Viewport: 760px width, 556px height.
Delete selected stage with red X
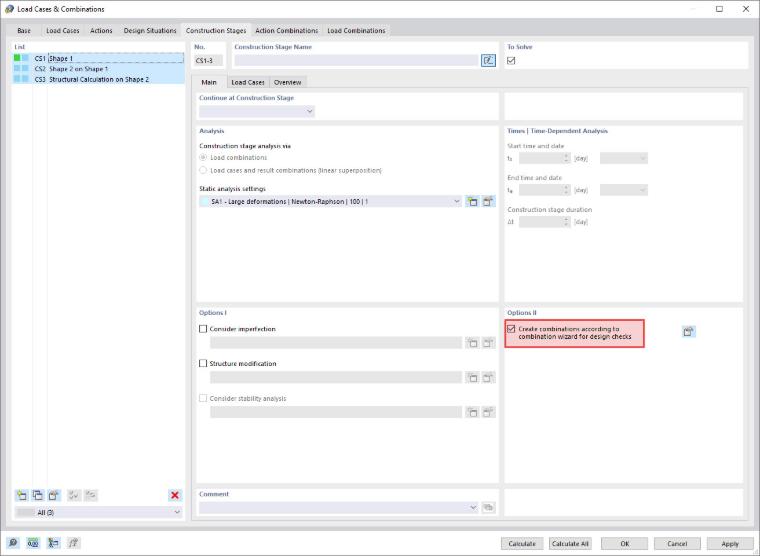(x=175, y=495)
